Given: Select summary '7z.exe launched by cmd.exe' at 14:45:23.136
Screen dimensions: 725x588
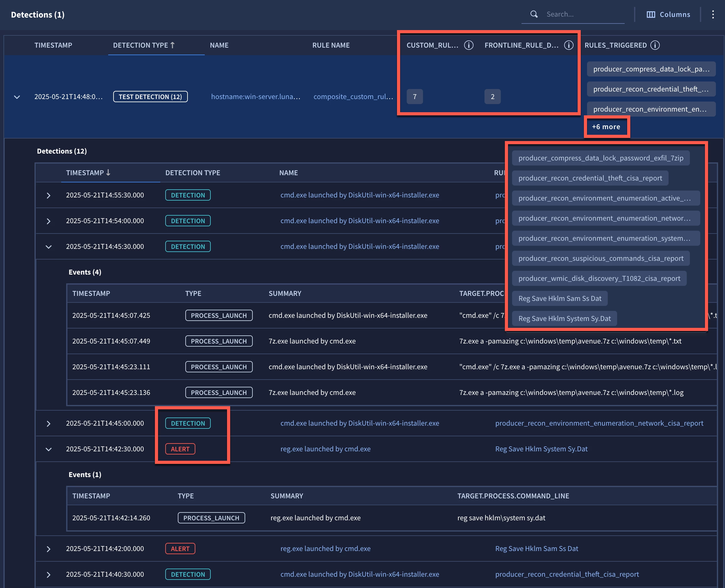Looking at the screenshot, I should tap(312, 392).
